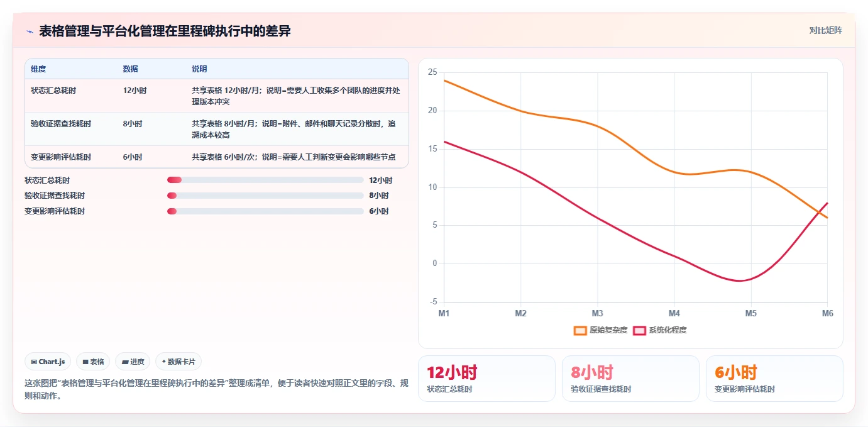The image size is (868, 427).
Task: Select the 说明 column header
Action: point(200,69)
